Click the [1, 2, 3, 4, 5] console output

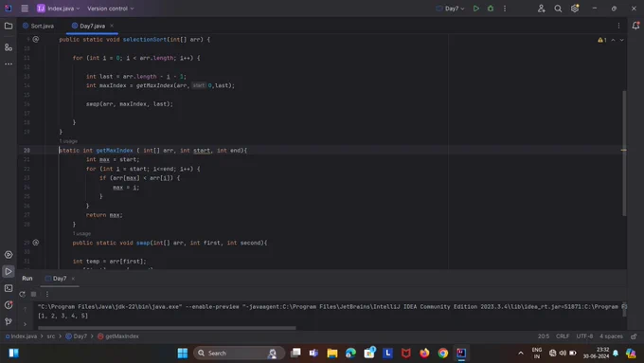[63, 316]
